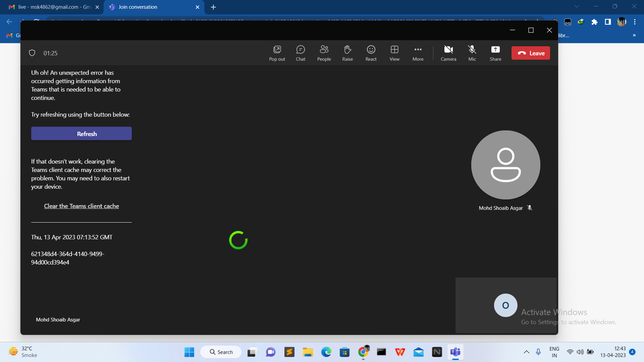Open WPS Office from taskbar
This screenshot has height=362, width=644.
[400, 352]
